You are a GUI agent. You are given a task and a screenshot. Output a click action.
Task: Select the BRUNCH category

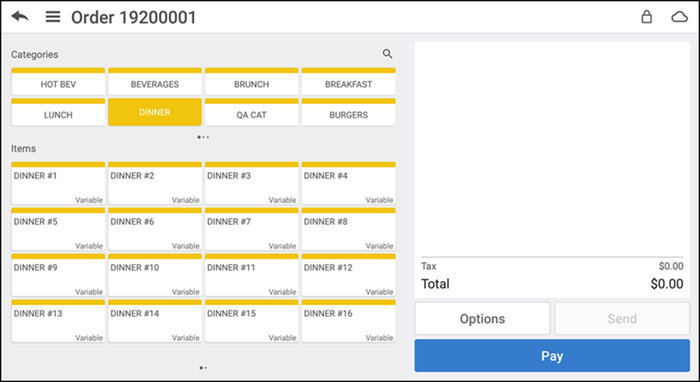[x=252, y=82]
